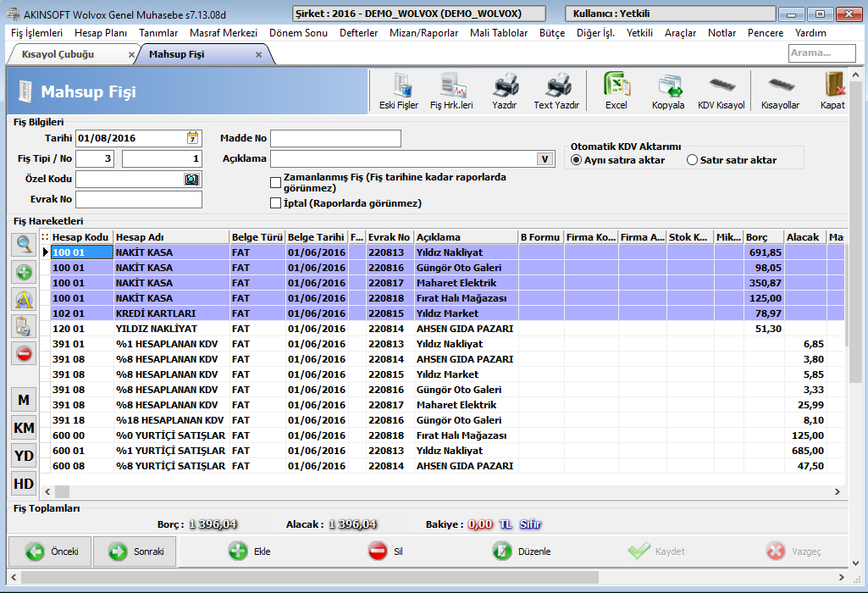Click the Evrak No input field
The image size is (868, 593).
coord(139,199)
